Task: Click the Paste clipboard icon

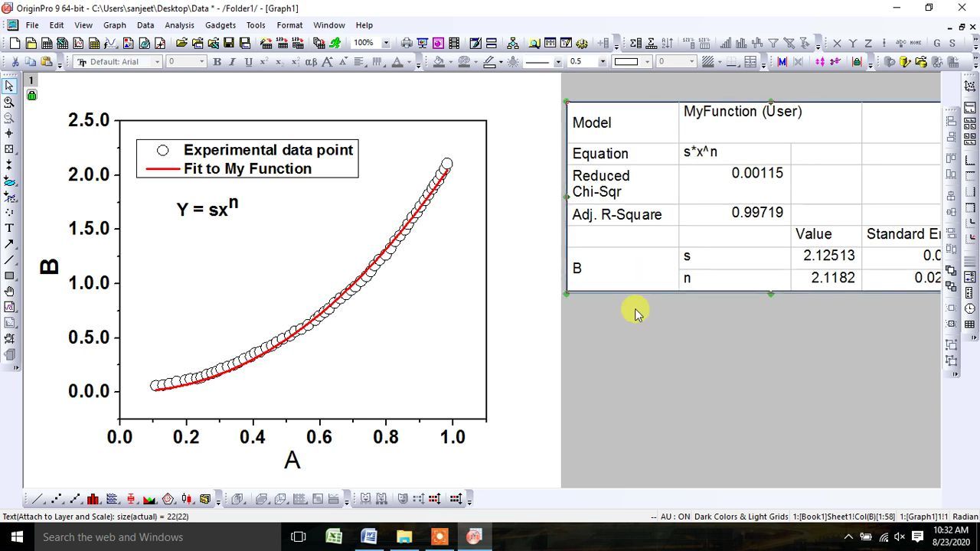Action: (x=47, y=61)
